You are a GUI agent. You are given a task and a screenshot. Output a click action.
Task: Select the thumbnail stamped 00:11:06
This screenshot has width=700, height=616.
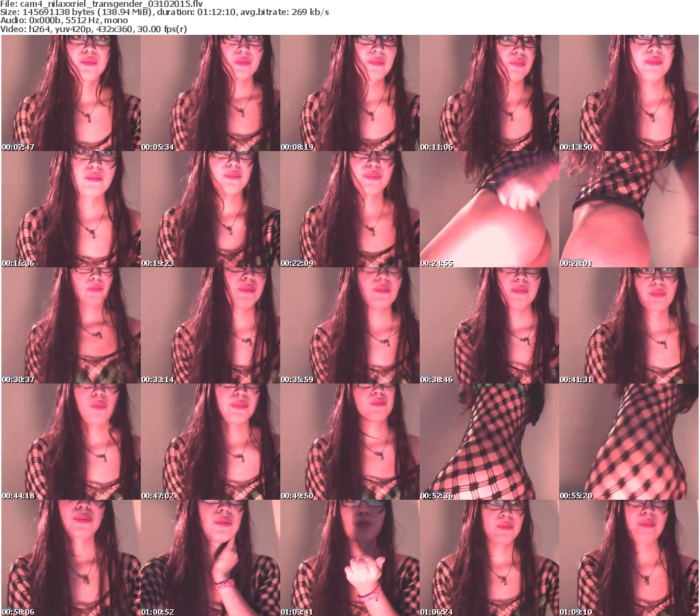coord(489,93)
